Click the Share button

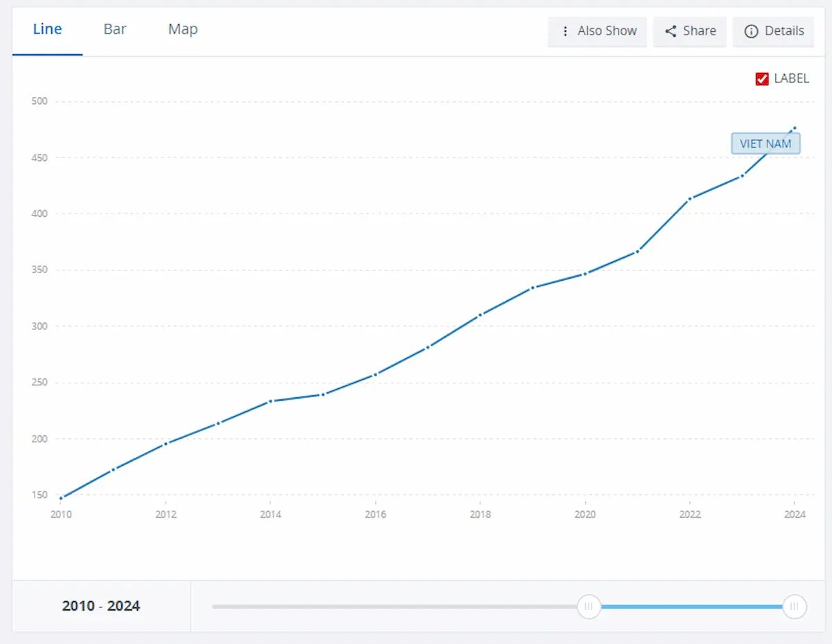[690, 31]
